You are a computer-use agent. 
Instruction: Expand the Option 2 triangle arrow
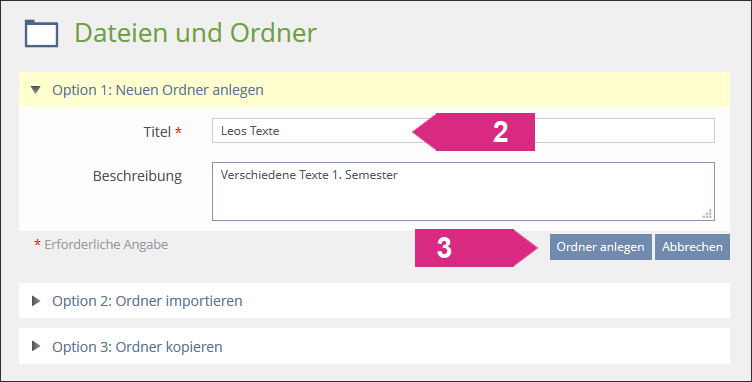point(36,301)
